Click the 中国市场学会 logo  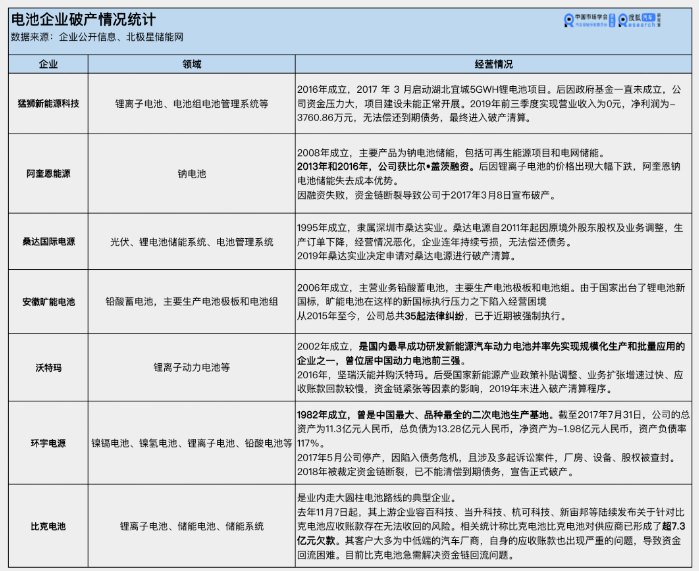coord(589,20)
